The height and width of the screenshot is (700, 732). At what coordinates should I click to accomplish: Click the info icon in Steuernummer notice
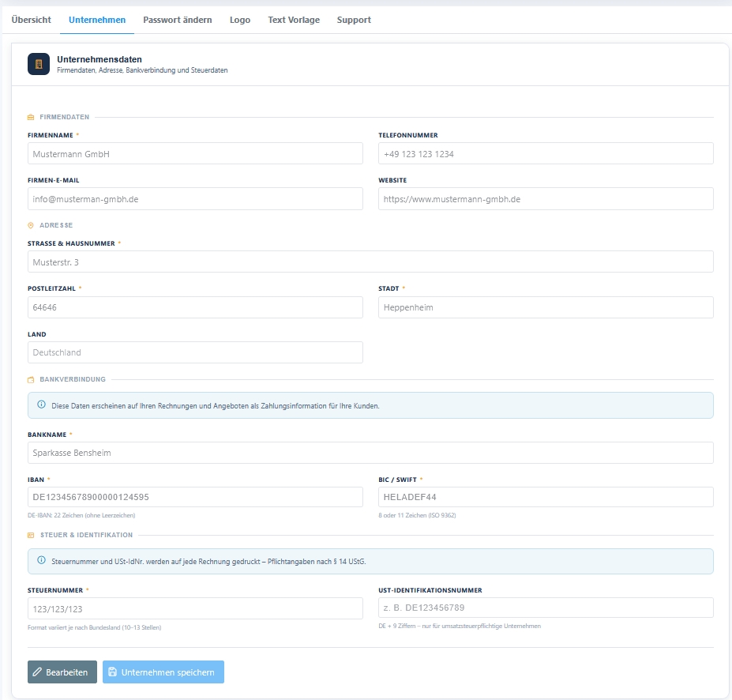[42, 560]
